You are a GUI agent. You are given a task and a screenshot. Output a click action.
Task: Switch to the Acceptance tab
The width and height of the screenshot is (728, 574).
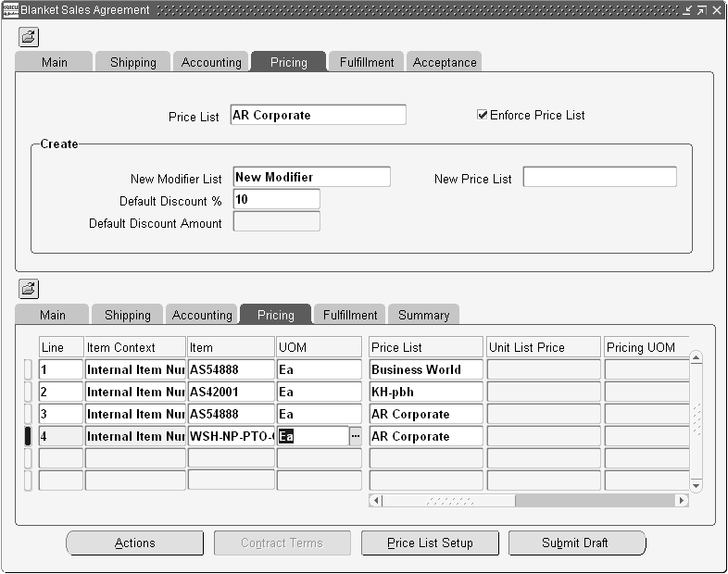(x=445, y=62)
